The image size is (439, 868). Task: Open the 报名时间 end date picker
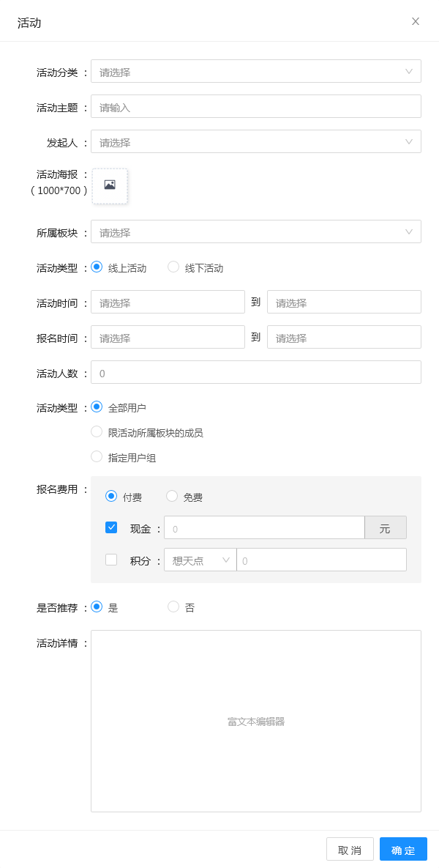pos(344,338)
